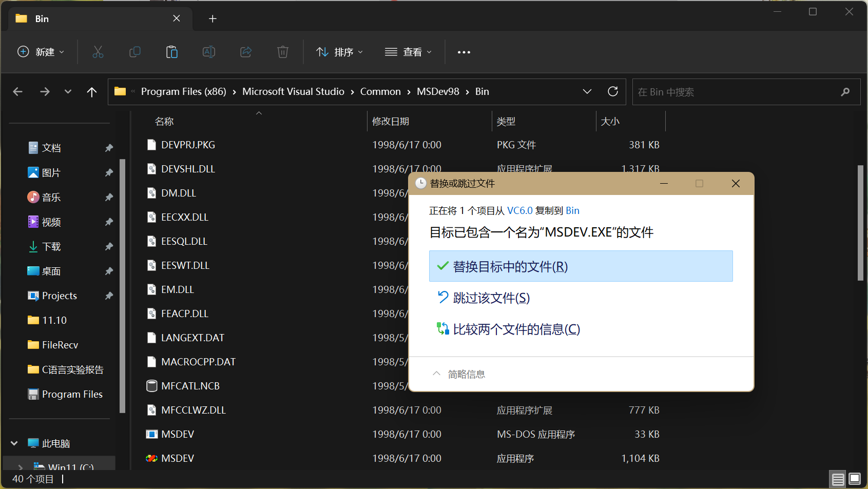Open the 查看 view dropdown
Image resolution: width=868 pixels, height=489 pixels.
pyautogui.click(x=408, y=52)
